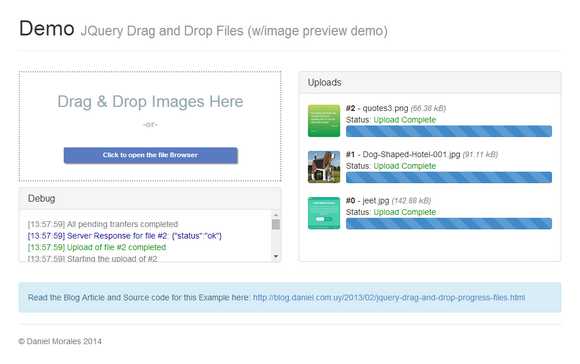Image resolution: width=580 pixels, height=364 pixels.
Task: Click the progress bar for jeet.jpg
Action: 449,223
